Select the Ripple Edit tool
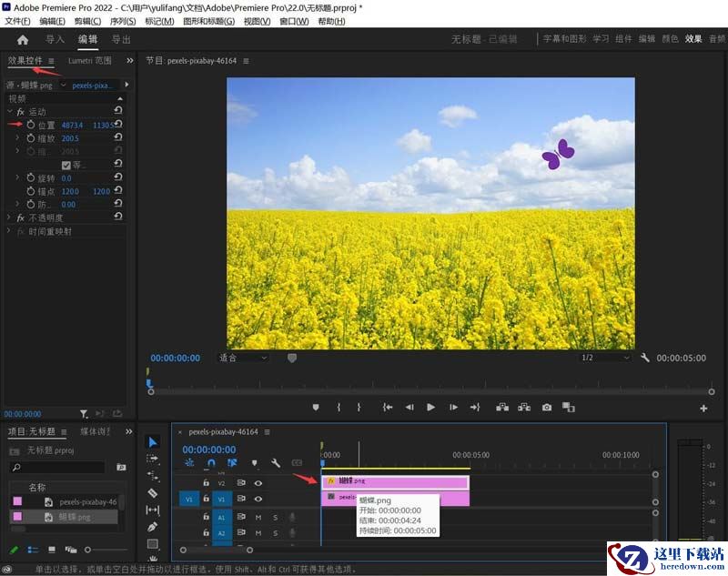This screenshot has width=728, height=576. (x=153, y=476)
